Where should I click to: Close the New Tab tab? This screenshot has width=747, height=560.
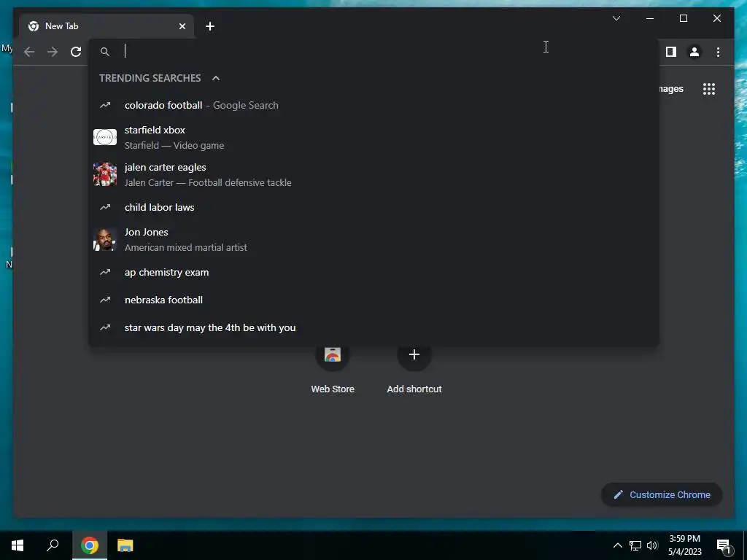tap(182, 26)
